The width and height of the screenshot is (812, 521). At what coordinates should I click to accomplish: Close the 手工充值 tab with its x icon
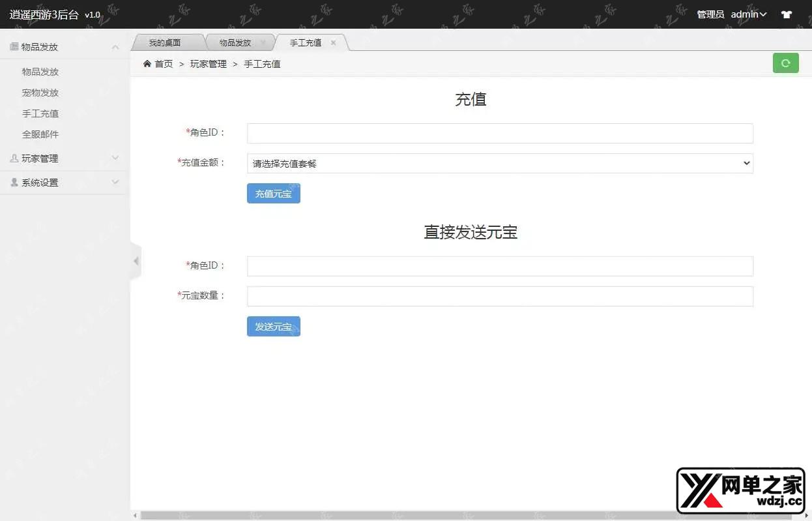click(333, 42)
